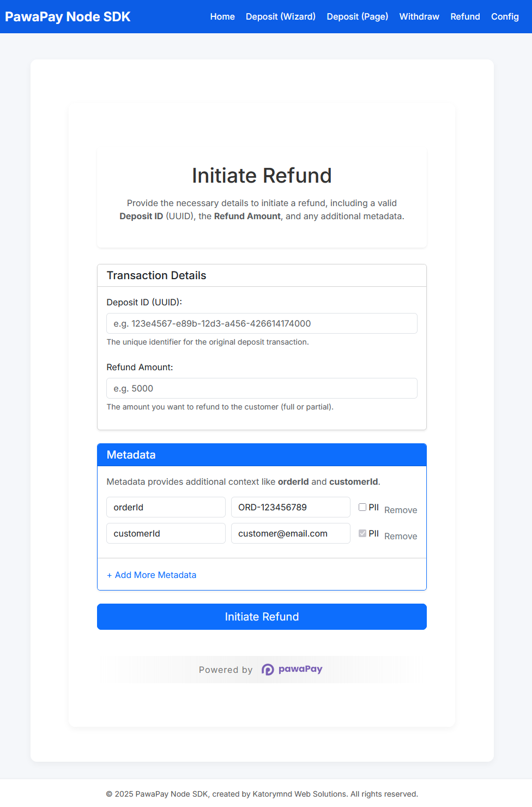Click + Add More Metadata link
The width and height of the screenshot is (532, 807).
[152, 575]
